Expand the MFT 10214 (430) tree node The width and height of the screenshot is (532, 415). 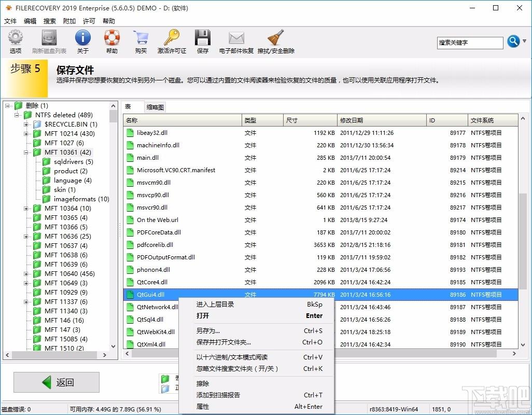(x=26, y=134)
